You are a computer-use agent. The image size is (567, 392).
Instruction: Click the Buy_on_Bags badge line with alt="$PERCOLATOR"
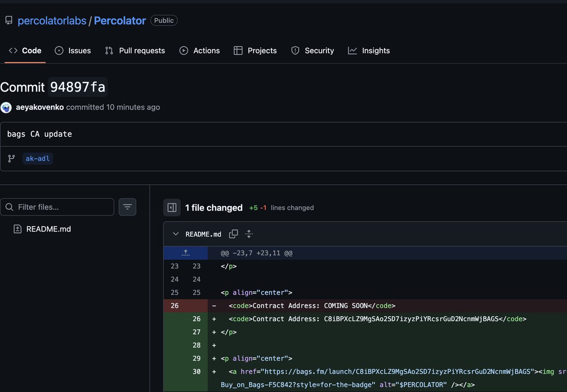point(348,385)
